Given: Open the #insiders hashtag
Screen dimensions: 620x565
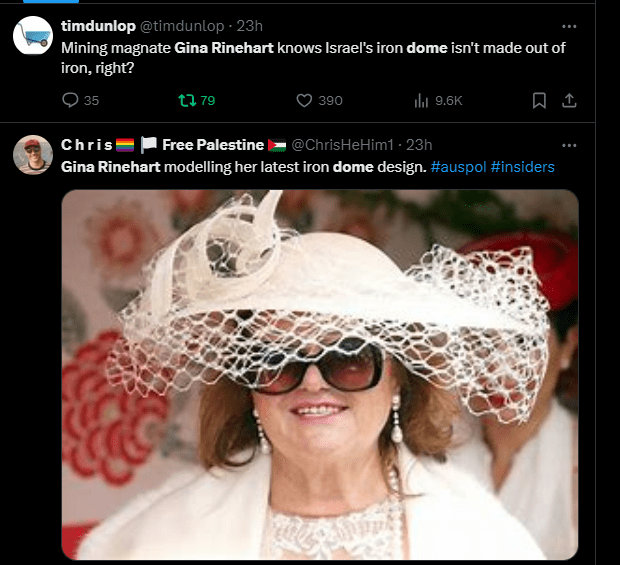Looking at the screenshot, I should (x=522, y=166).
